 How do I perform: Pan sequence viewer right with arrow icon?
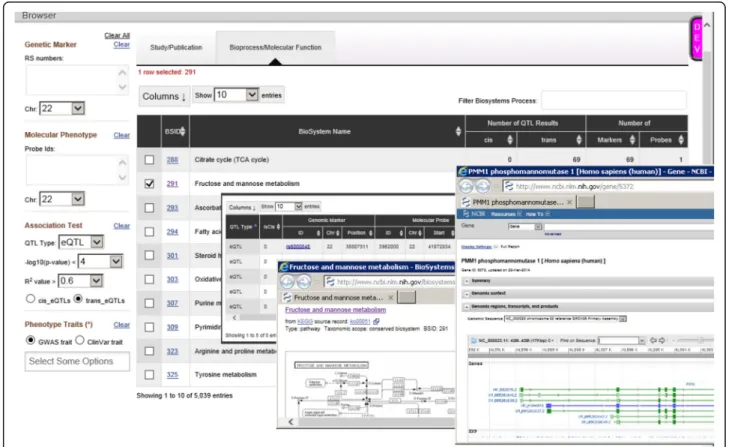click(x=662, y=340)
